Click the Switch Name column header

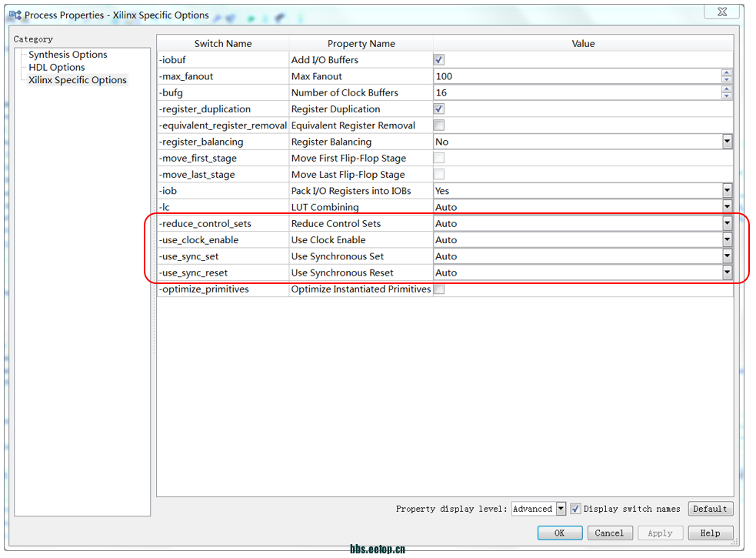[223, 43]
